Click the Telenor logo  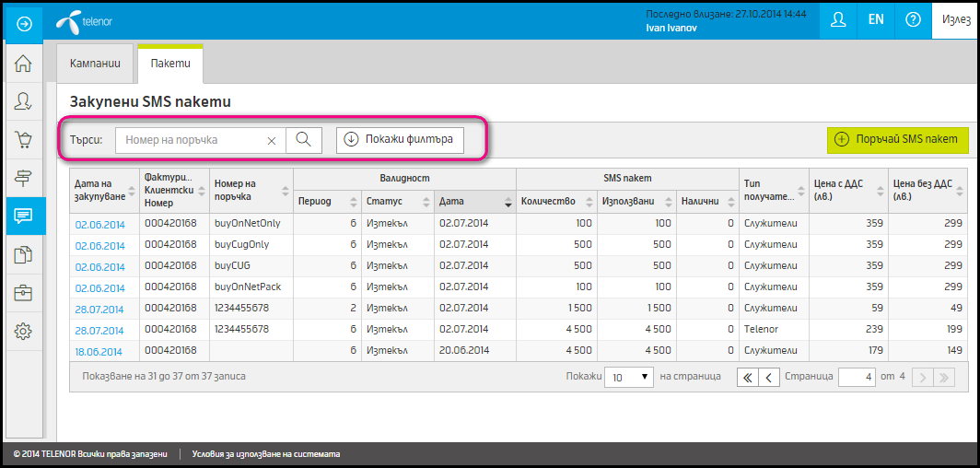click(x=85, y=22)
